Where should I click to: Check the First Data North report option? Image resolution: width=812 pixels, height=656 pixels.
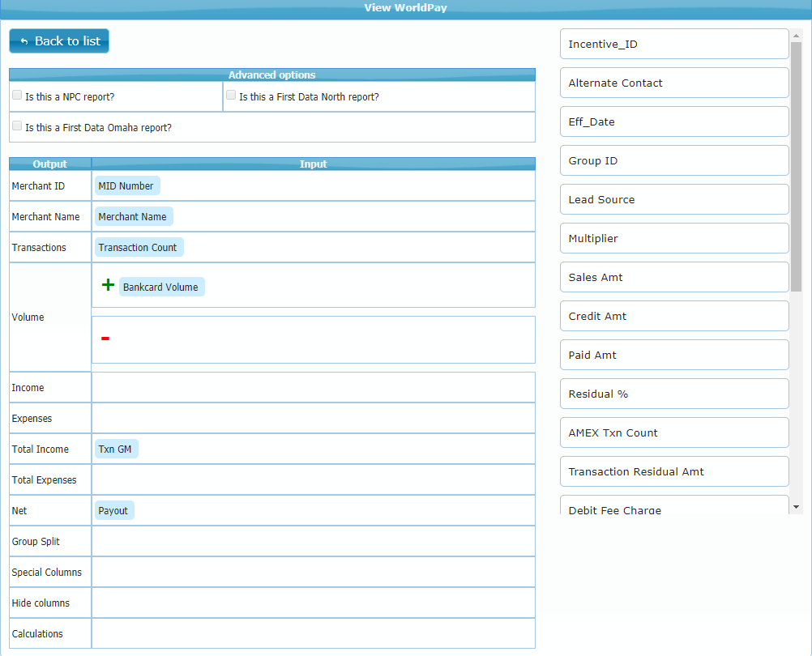[x=231, y=96]
